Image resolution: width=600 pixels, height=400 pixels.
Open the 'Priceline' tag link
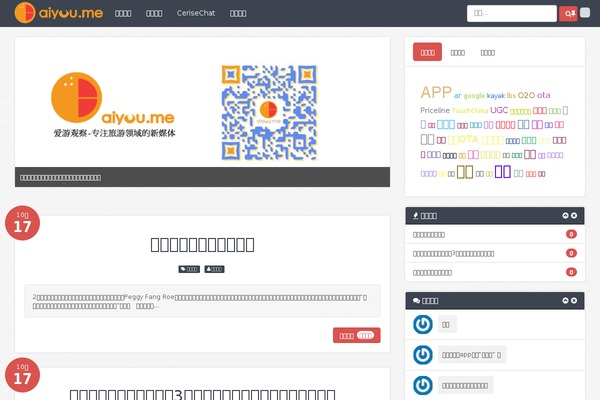point(435,110)
